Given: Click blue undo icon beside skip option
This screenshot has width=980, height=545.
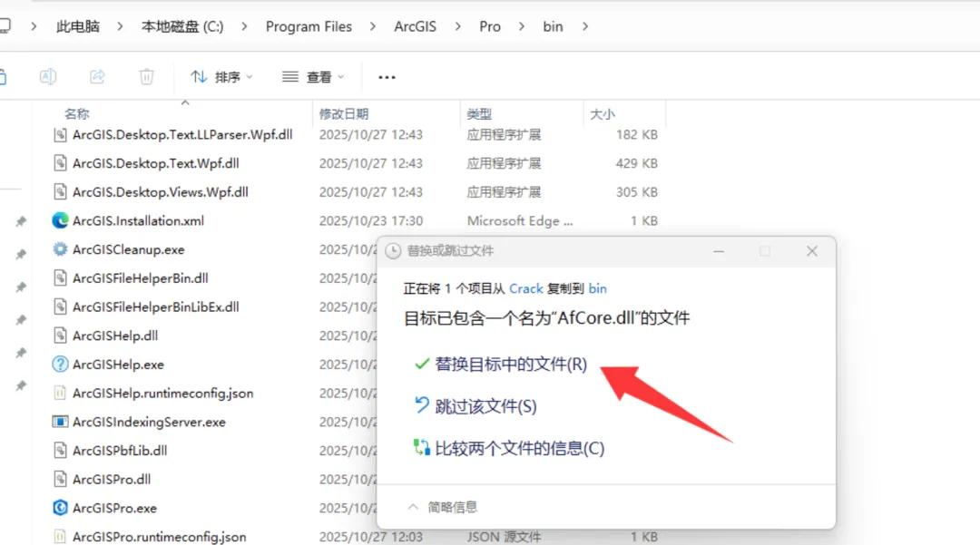Looking at the screenshot, I should (x=422, y=405).
